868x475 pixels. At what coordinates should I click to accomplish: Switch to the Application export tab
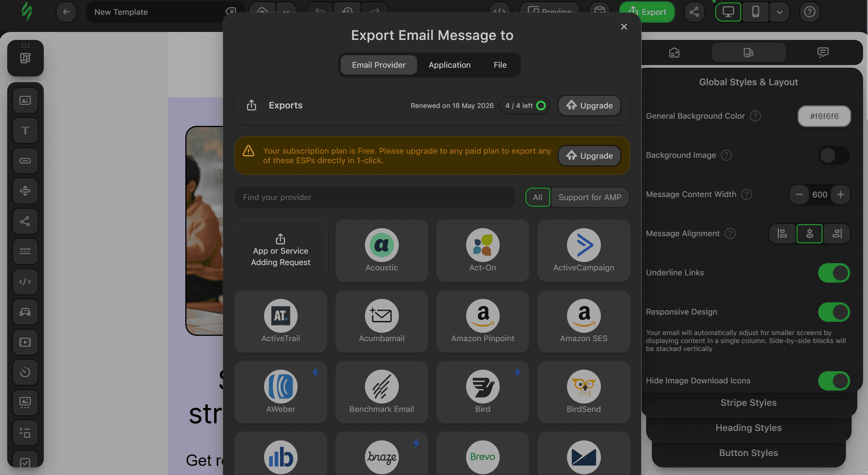pos(449,65)
